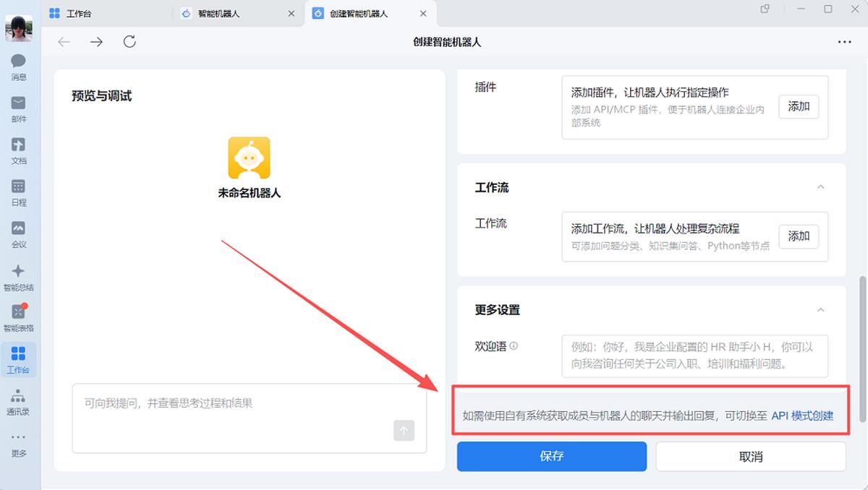868x490 pixels.
Task: Click the blue 保存 button
Action: (x=551, y=456)
